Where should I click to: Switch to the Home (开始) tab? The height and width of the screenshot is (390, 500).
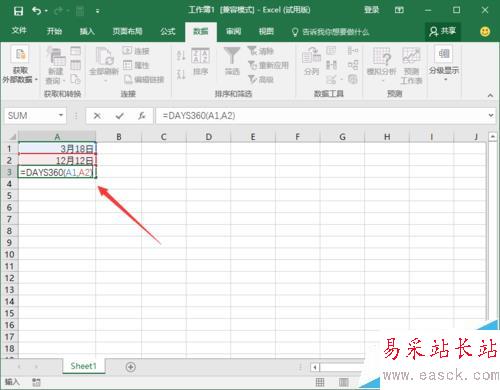pos(54,31)
